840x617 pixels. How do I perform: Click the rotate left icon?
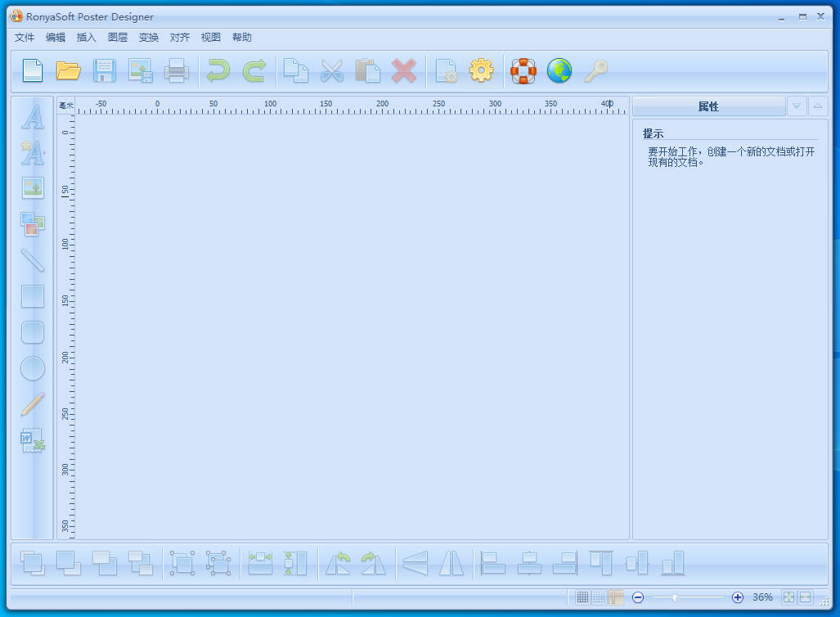pyautogui.click(x=338, y=563)
